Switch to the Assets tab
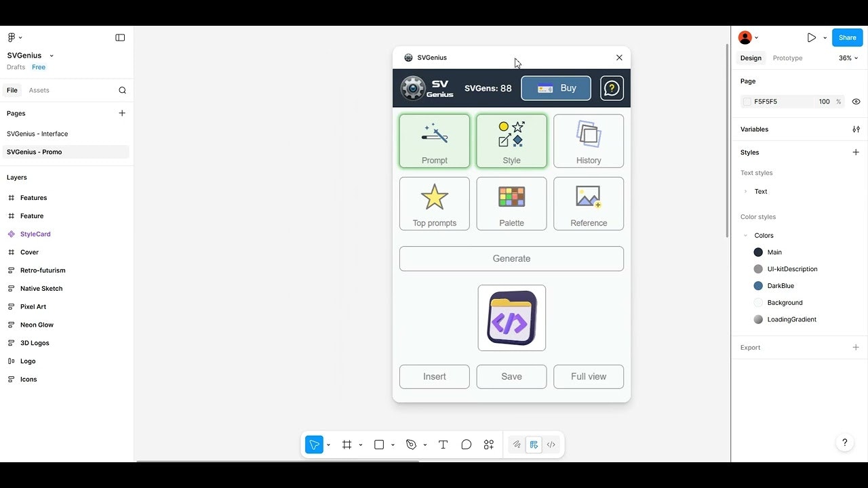 click(39, 90)
